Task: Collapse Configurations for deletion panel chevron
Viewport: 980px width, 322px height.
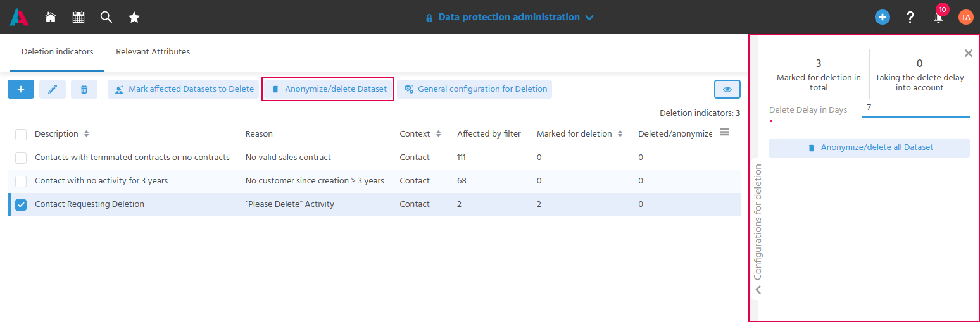Action: tap(758, 290)
